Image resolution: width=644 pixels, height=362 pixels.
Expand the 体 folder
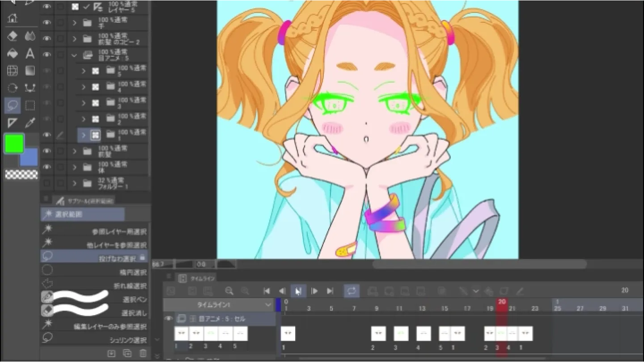pyautogui.click(x=75, y=168)
